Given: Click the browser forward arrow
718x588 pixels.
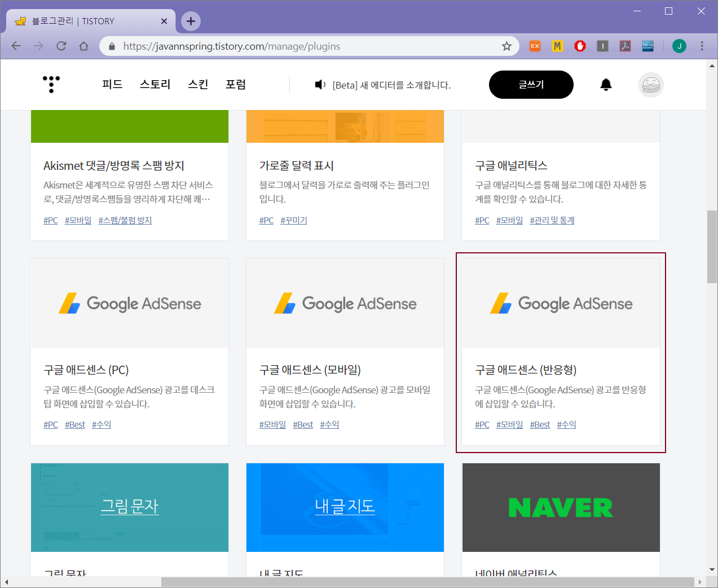Looking at the screenshot, I should (x=38, y=46).
